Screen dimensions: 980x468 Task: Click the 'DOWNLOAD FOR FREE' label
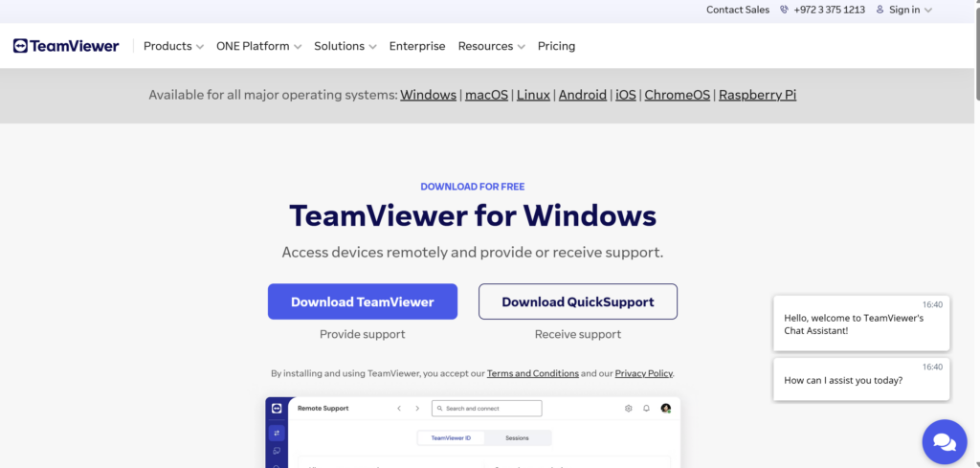pos(473,187)
